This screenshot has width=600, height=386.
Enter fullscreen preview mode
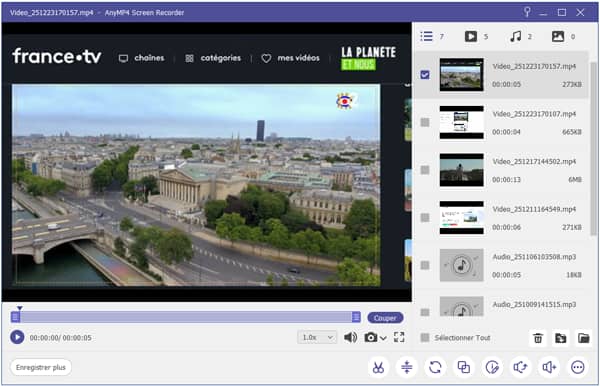click(x=399, y=337)
